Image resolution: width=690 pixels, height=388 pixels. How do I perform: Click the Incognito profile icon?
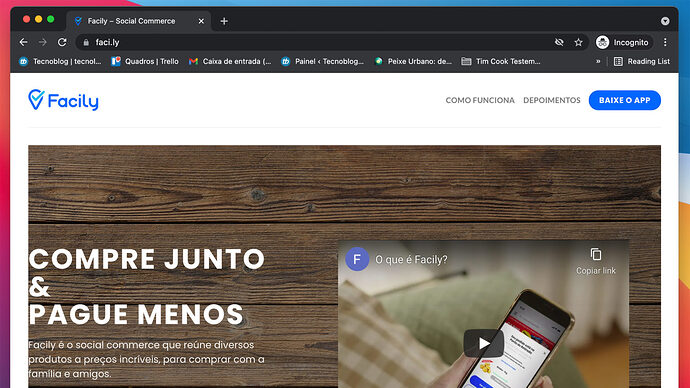tap(602, 42)
